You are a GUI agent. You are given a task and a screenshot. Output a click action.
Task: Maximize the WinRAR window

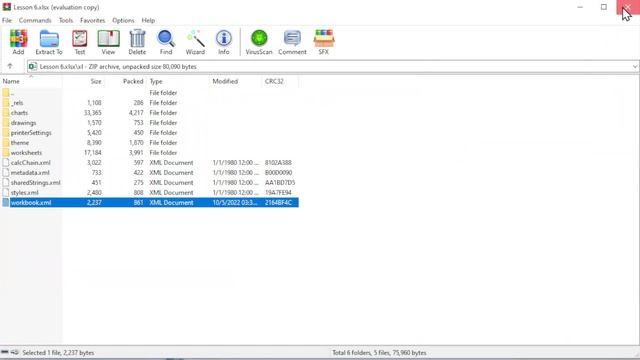[604, 7]
